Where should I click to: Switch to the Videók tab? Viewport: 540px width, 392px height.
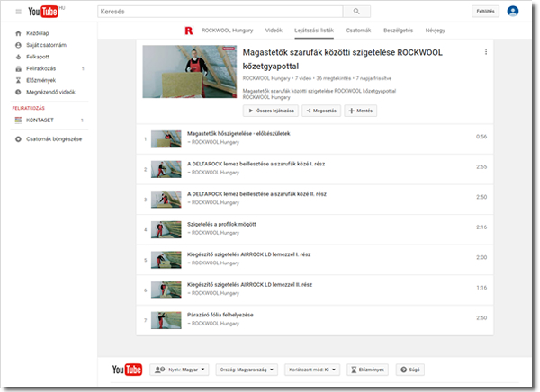click(x=274, y=31)
